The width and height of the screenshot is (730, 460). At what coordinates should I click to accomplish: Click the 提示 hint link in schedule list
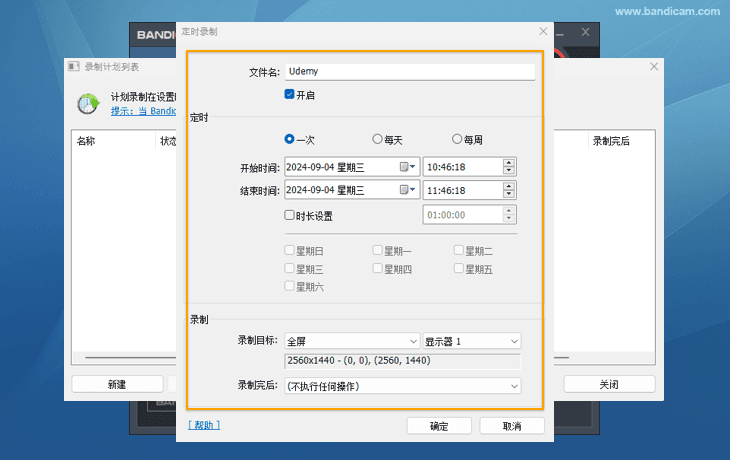click(x=143, y=111)
